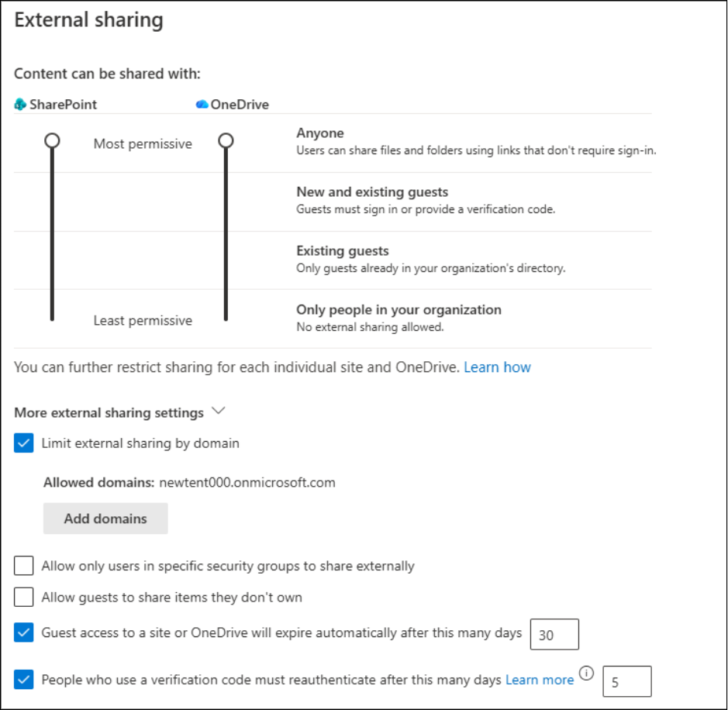Enable sharing only by specific security groups
This screenshot has height=710, width=728.
click(x=24, y=566)
